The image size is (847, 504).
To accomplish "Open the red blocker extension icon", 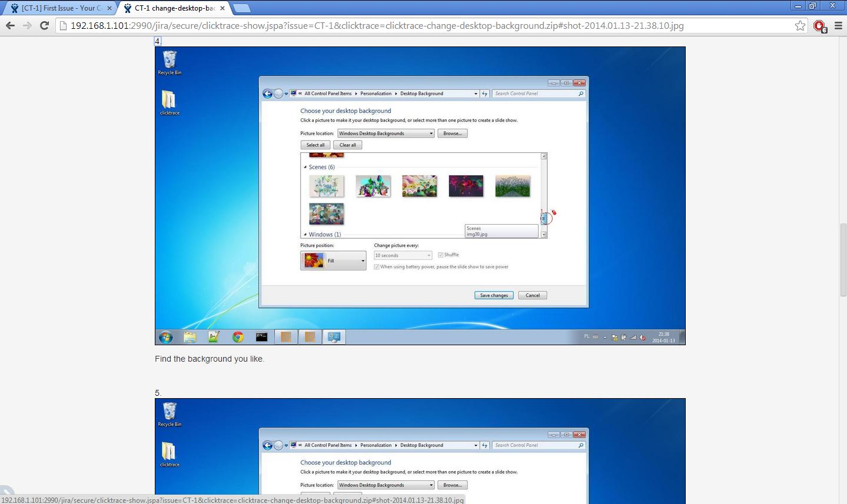I will click(x=820, y=26).
